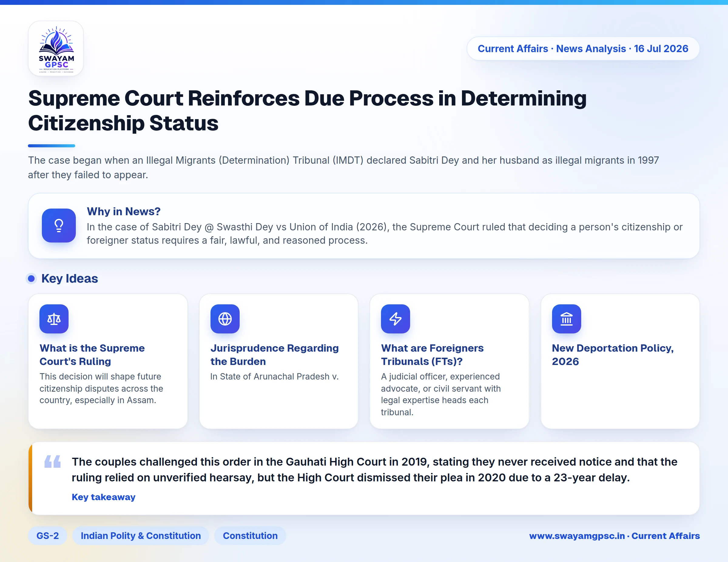The image size is (728, 562).
Task: Click the Current Affairs News Analysis date pill
Action: pyautogui.click(x=583, y=49)
